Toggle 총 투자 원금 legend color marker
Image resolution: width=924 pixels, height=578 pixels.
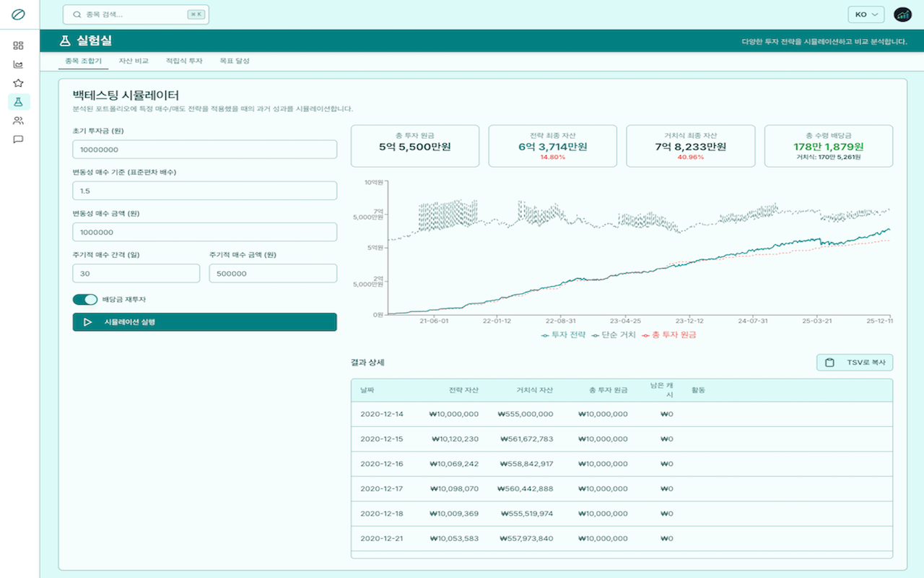(646, 335)
